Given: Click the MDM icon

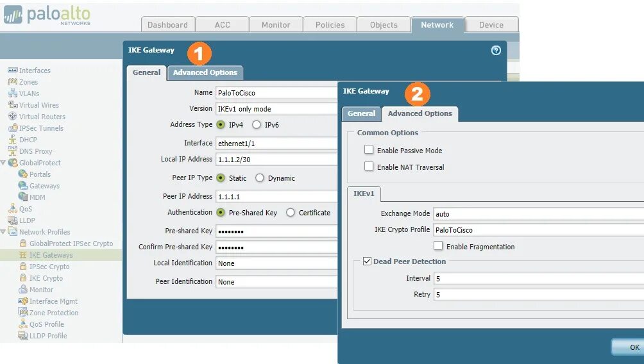Looking at the screenshot, I should (x=23, y=197).
